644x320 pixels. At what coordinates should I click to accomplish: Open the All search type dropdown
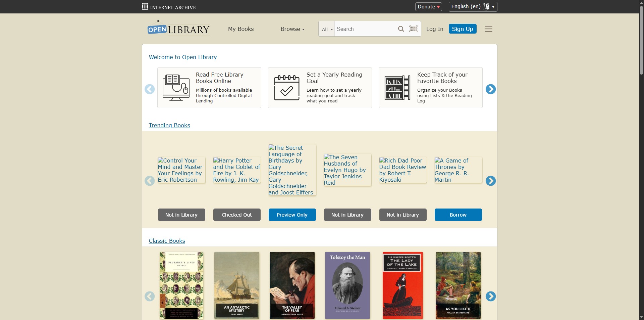click(x=327, y=29)
